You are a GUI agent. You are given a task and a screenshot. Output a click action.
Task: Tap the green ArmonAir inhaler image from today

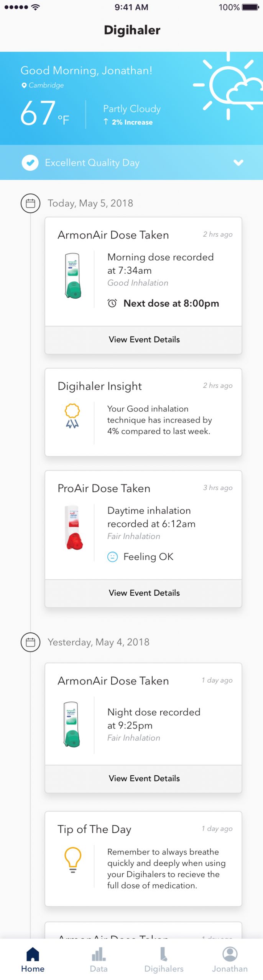pos(72,276)
